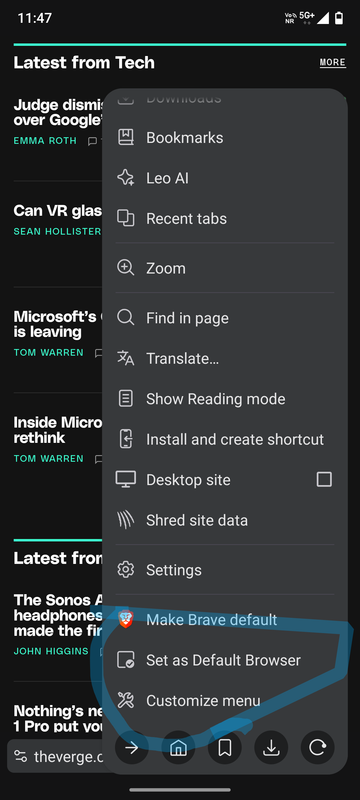Tap the bookmark page icon
Viewport: 360px width, 800px height.
[224, 748]
